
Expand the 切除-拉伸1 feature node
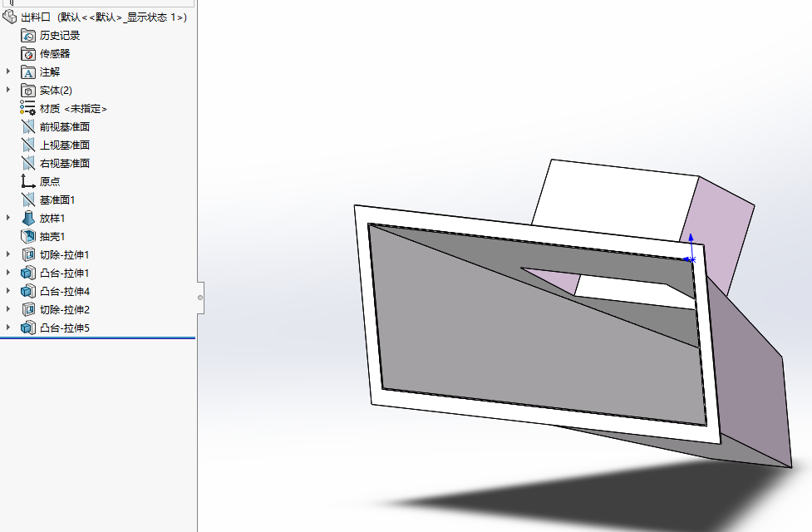point(7,254)
